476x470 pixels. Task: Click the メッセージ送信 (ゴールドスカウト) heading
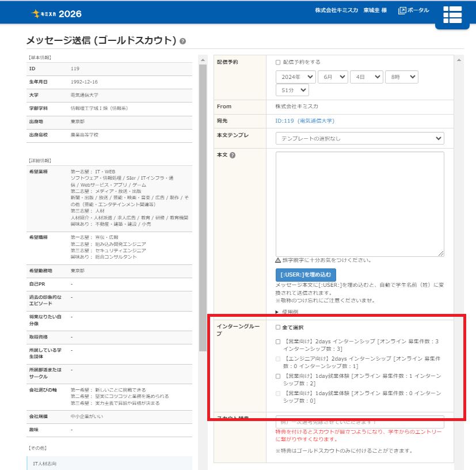[x=101, y=40]
